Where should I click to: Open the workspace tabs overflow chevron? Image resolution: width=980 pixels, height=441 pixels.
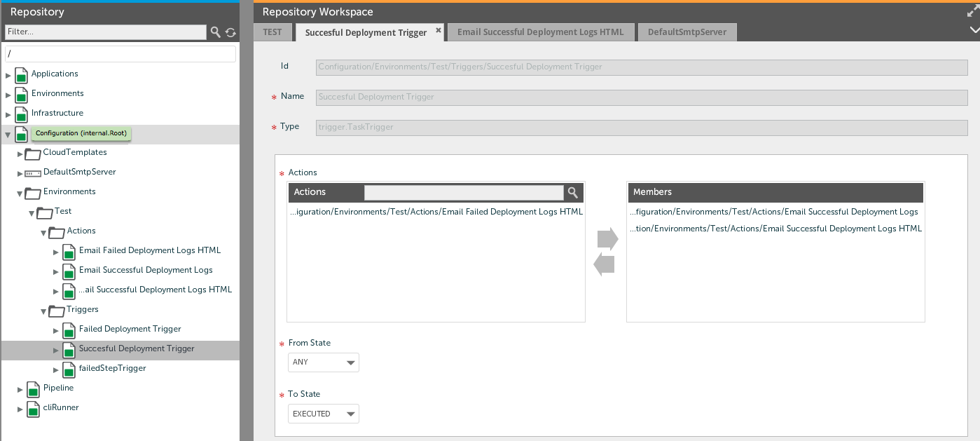974,29
